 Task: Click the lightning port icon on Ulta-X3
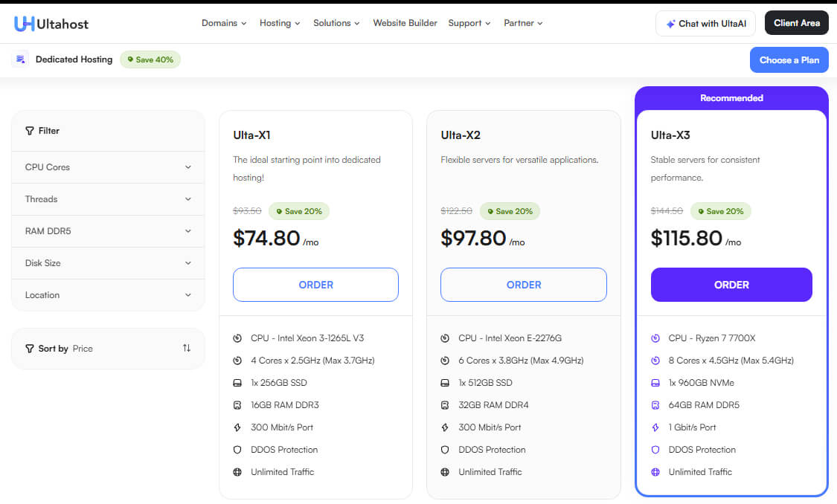[x=655, y=427]
